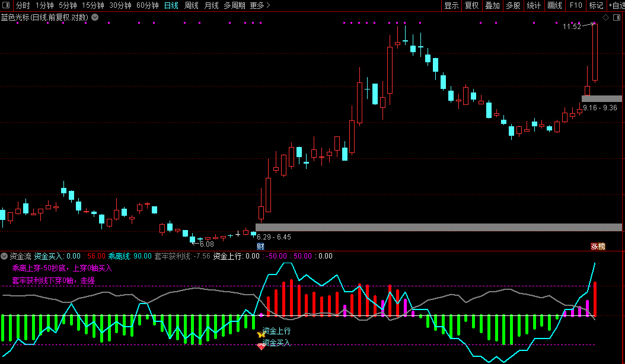Click the 财 financial marker on chart
This screenshot has width=625, height=364.
point(260,247)
